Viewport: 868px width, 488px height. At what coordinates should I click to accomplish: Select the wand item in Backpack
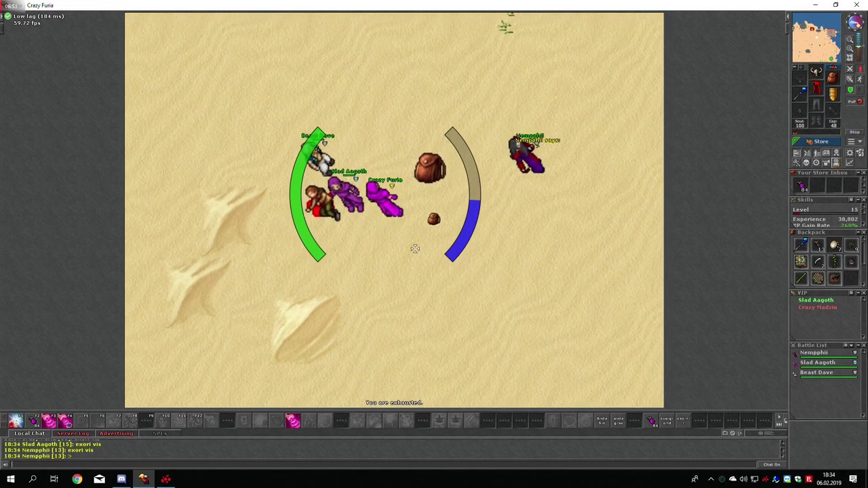pos(801,245)
